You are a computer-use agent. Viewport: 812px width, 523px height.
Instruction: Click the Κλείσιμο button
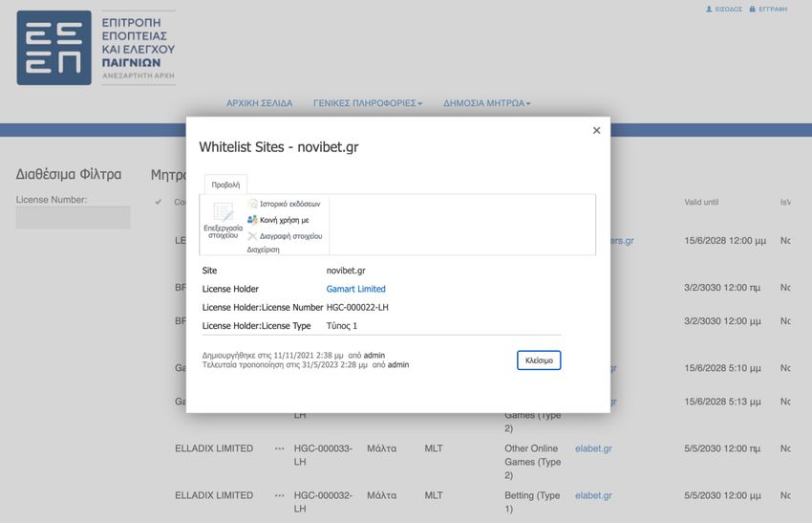(539, 360)
